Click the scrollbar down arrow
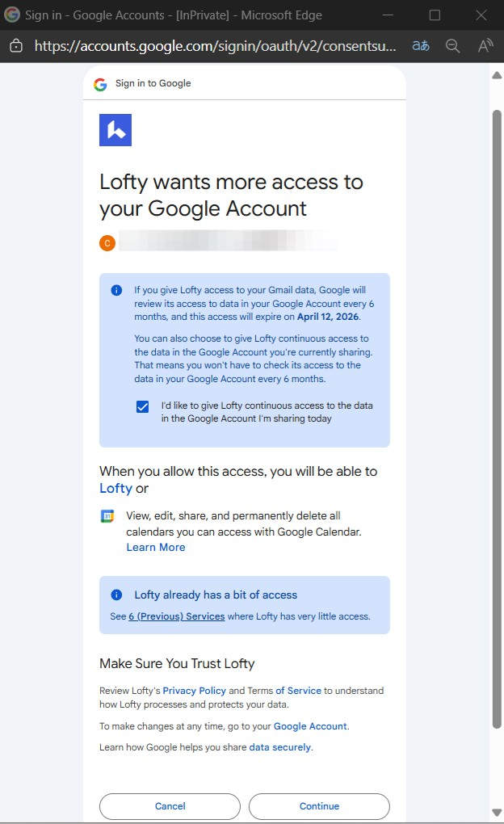Viewport: 504px width, 824px height. coord(497,812)
